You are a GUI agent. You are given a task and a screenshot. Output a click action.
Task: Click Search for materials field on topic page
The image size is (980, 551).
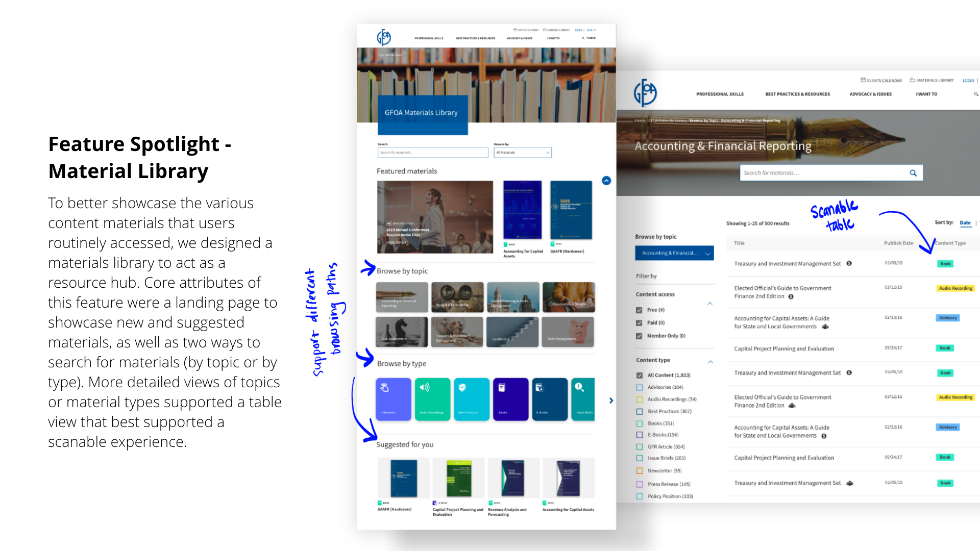pyautogui.click(x=831, y=173)
